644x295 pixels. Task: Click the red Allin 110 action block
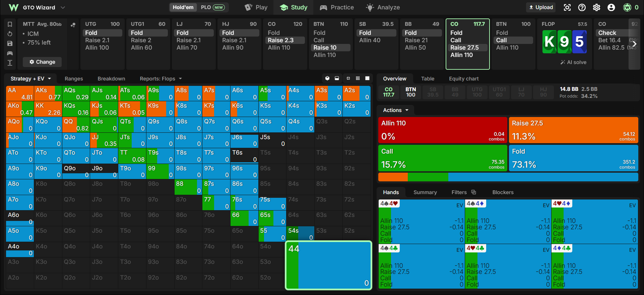click(443, 130)
